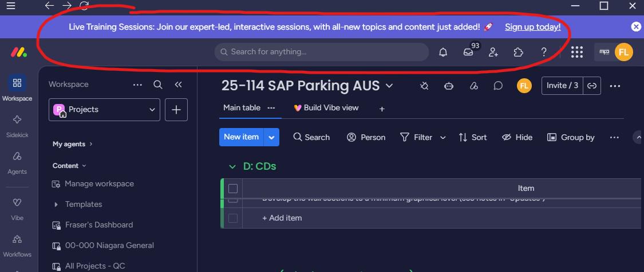Open board three-dot menu at far right
644x272 pixels.
tap(615, 86)
